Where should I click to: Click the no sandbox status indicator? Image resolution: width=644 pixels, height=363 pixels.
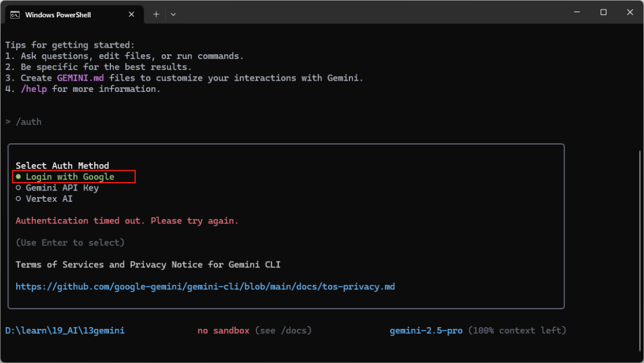point(223,330)
